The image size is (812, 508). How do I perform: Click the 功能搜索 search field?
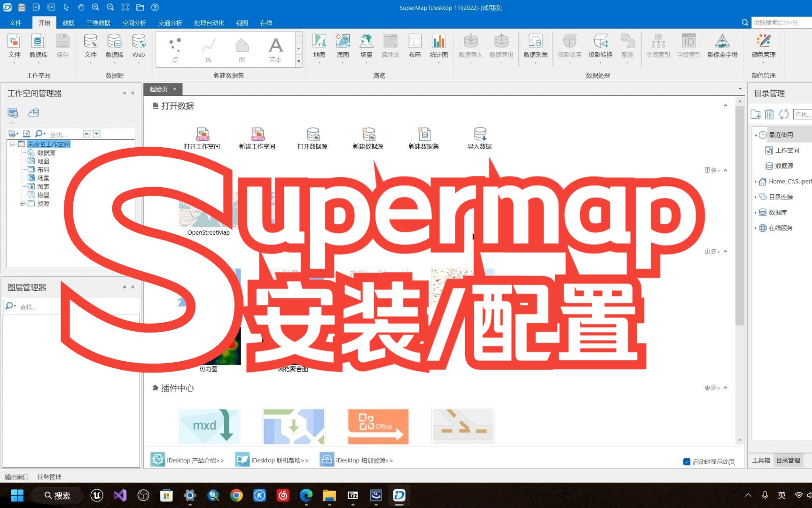[x=781, y=23]
